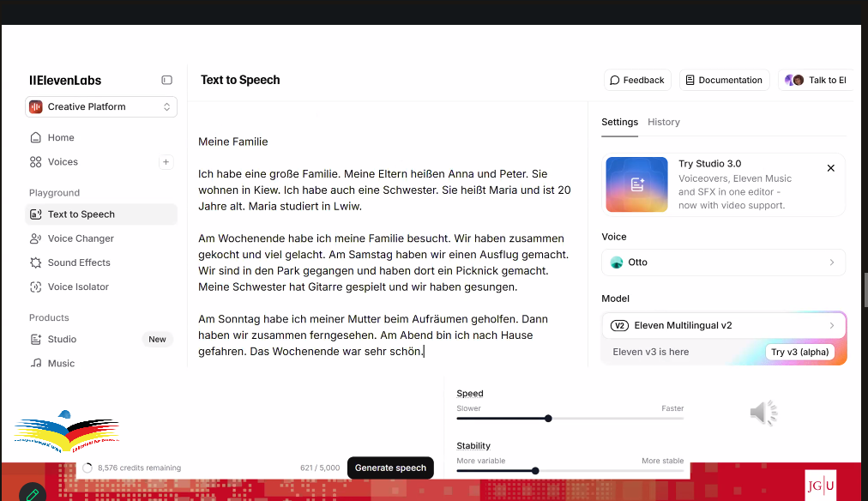
Task: Click the green pencil icon at bottom left
Action: click(32, 493)
